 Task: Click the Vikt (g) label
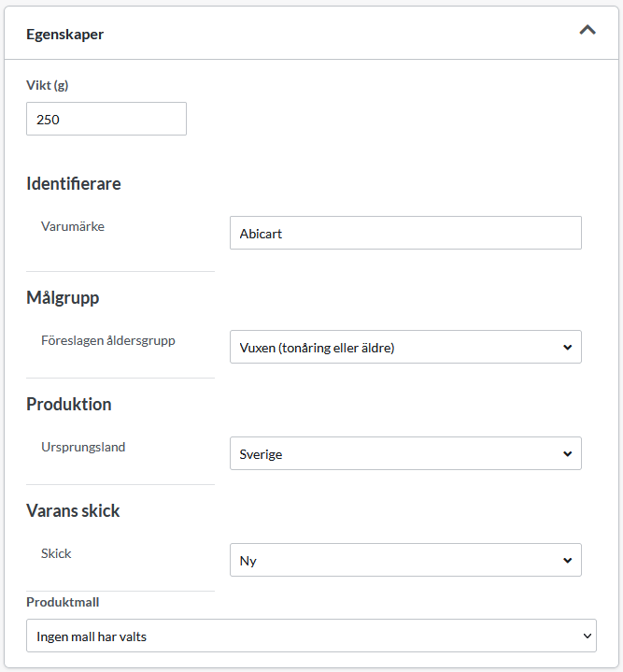click(47, 85)
